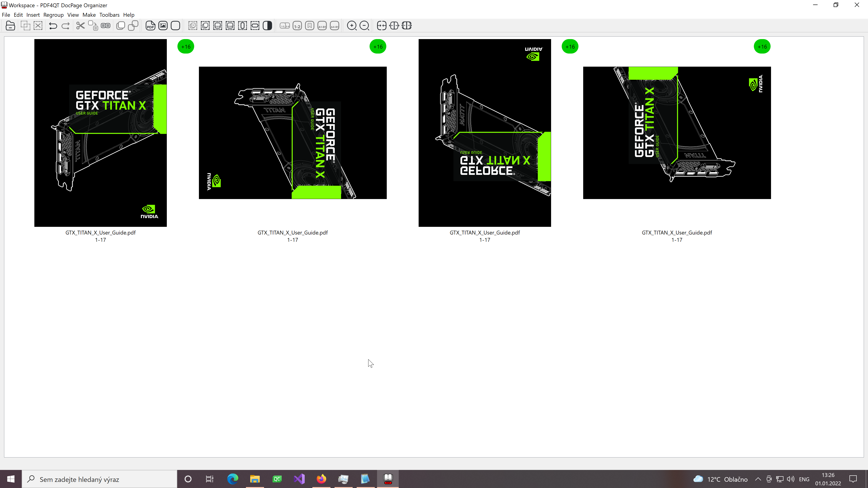The height and width of the screenshot is (488, 868).
Task: Click the ENG language indicator
Action: click(804, 479)
